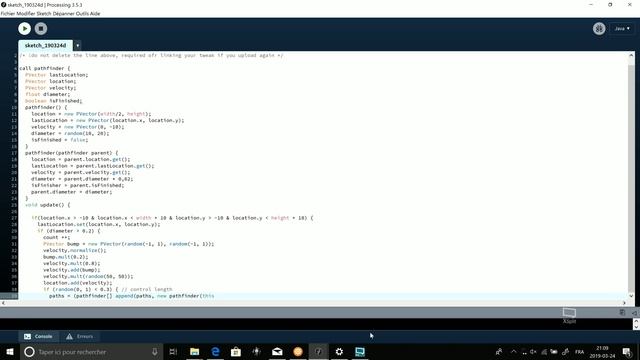Open the Java mode dropdown

pos(622,29)
